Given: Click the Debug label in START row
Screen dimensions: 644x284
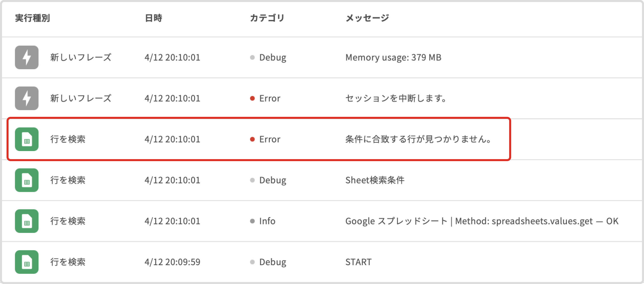Looking at the screenshot, I should click(273, 262).
